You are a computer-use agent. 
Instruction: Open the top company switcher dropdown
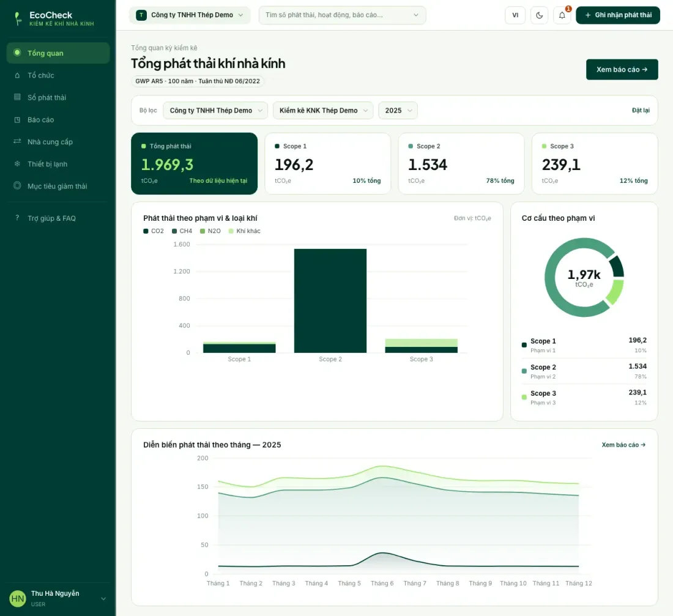(x=190, y=15)
